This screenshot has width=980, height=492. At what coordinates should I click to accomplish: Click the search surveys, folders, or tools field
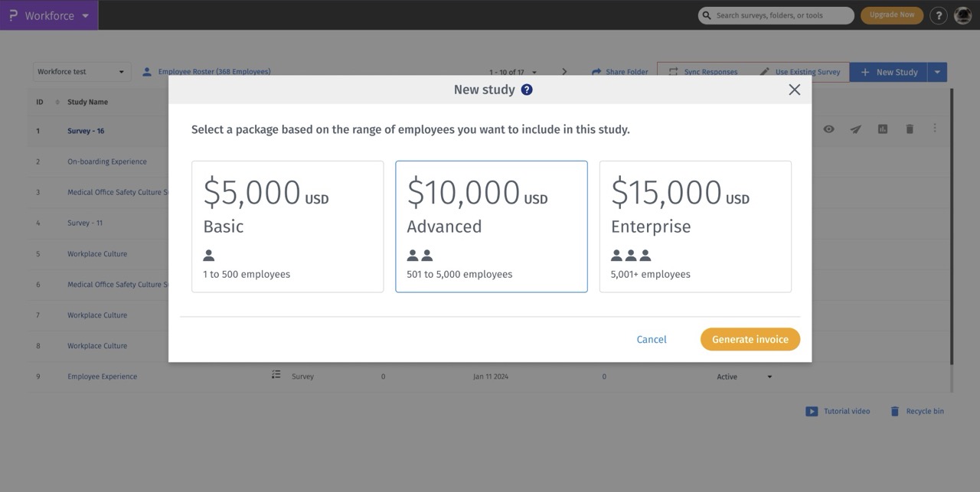[x=781, y=15]
